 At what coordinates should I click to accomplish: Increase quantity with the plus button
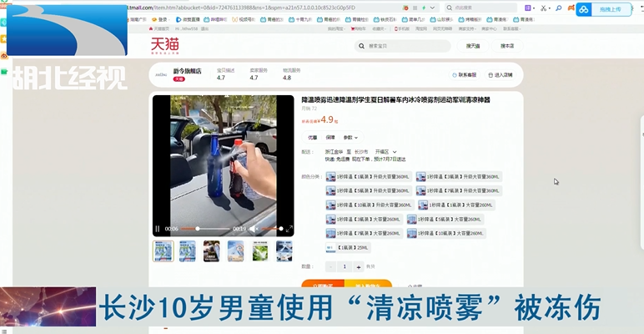(x=359, y=266)
